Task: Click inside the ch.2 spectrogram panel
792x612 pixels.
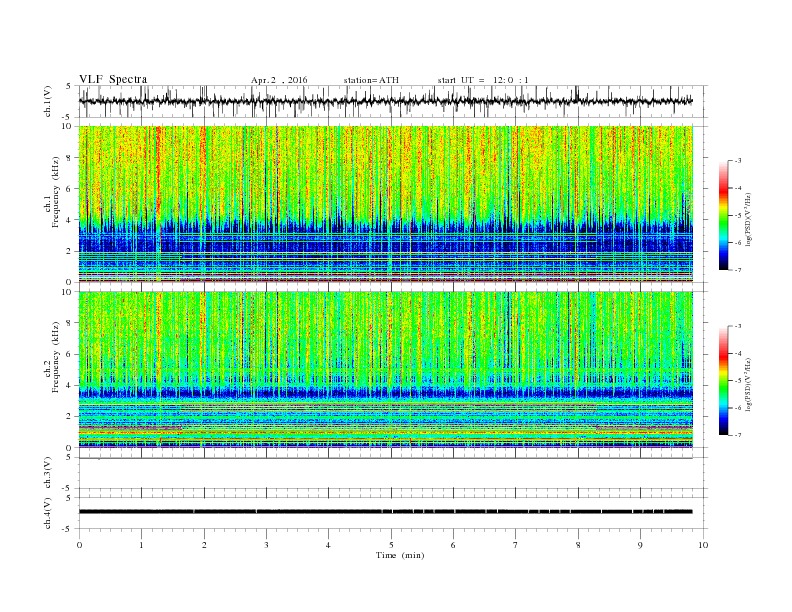Action: click(x=386, y=369)
